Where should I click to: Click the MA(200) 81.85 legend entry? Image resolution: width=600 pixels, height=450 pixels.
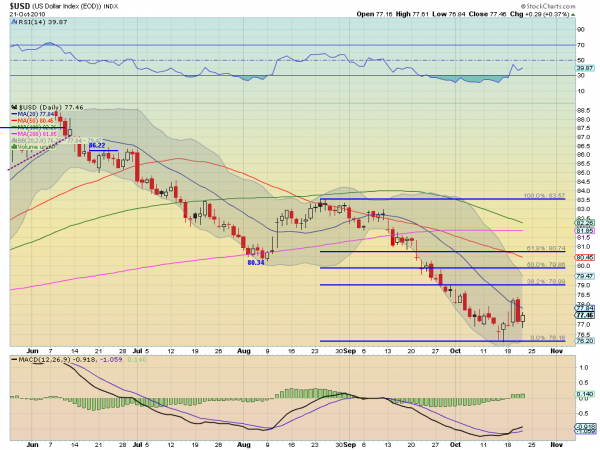click(x=34, y=134)
